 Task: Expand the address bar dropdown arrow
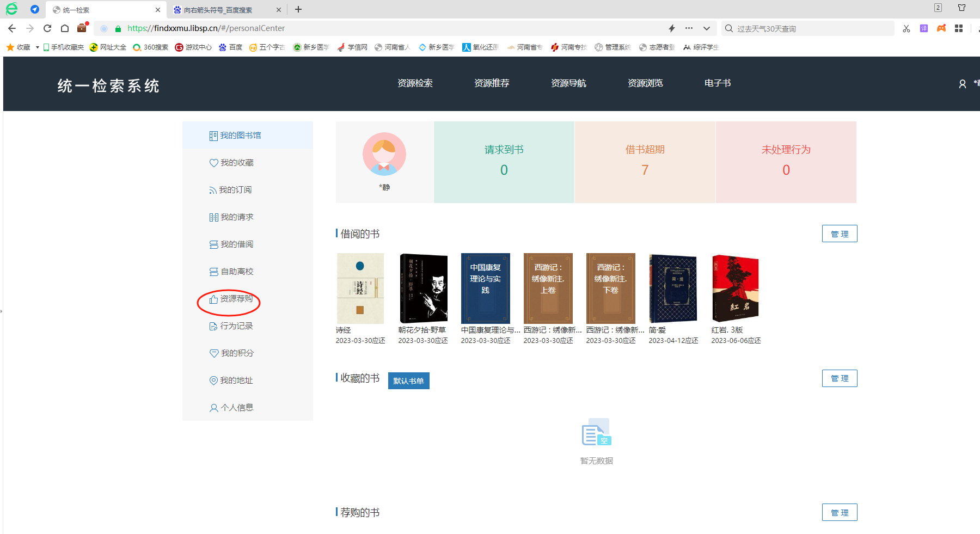coord(706,28)
